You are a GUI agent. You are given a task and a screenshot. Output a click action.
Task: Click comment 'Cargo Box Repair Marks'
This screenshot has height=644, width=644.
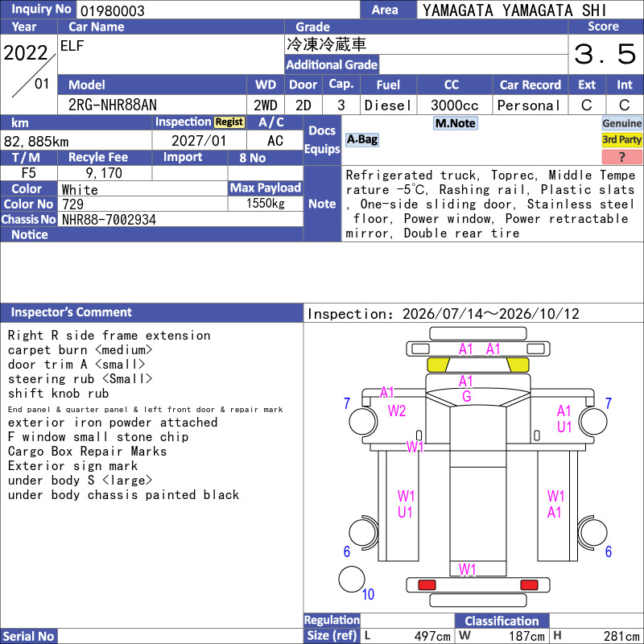pos(87,452)
